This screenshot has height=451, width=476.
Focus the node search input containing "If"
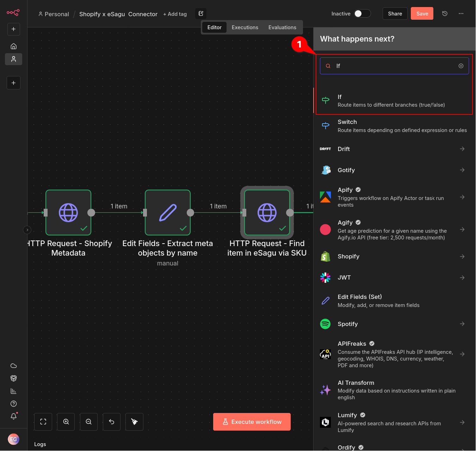pos(394,66)
